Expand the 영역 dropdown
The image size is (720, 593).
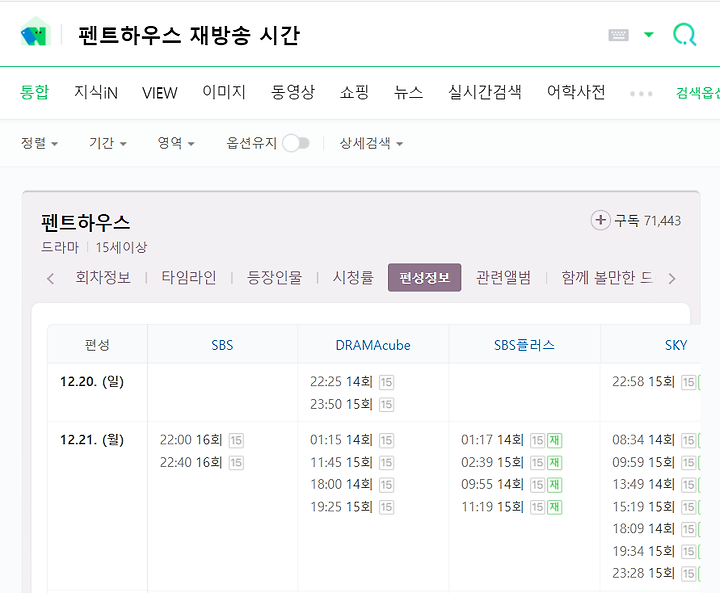(x=176, y=143)
